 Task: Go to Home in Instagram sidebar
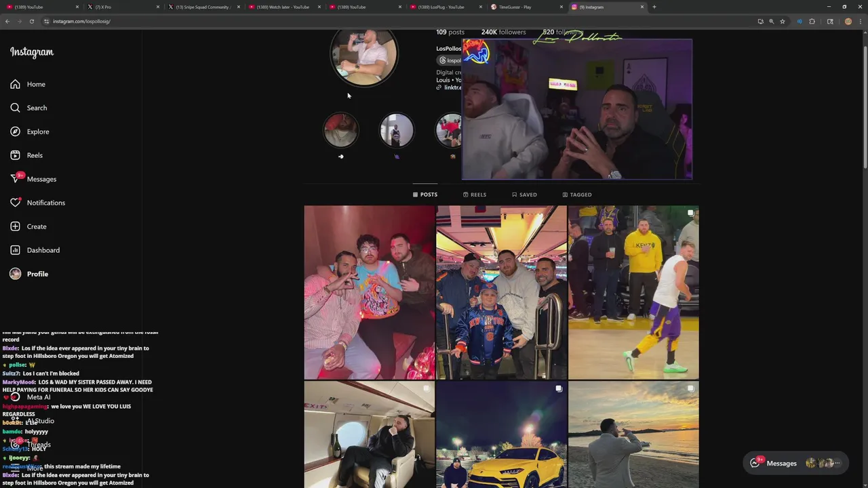click(x=28, y=84)
